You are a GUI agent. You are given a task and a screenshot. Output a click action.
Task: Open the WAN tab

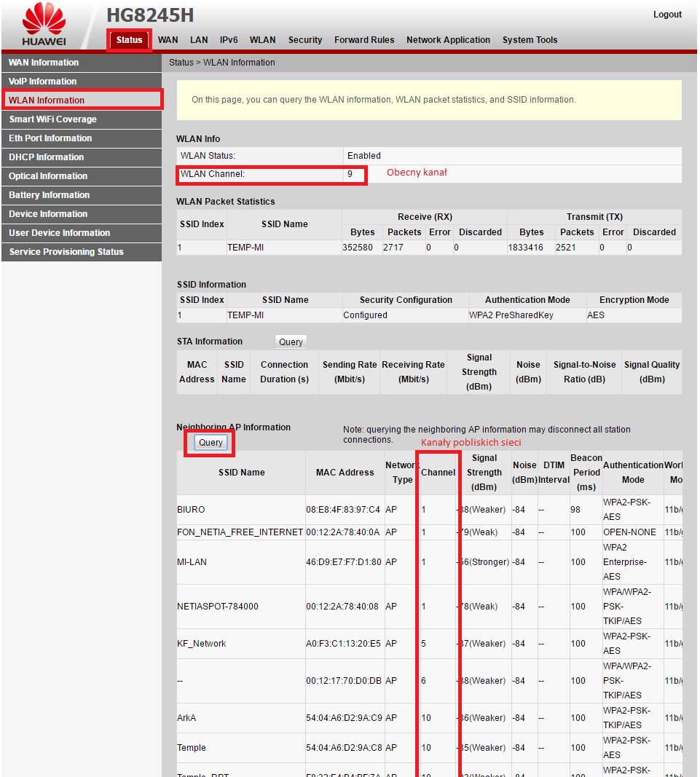(x=168, y=40)
